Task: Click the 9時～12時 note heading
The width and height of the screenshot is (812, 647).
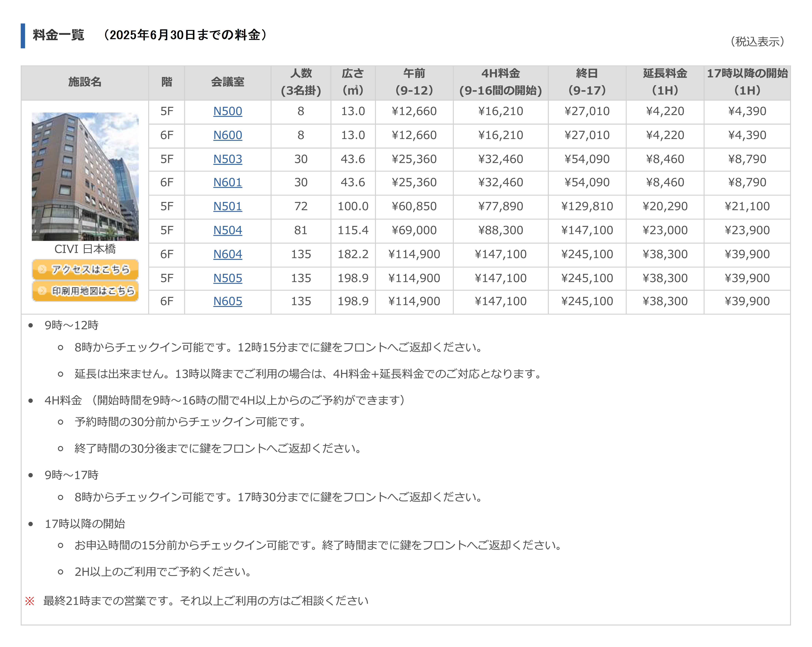Action: click(x=71, y=325)
